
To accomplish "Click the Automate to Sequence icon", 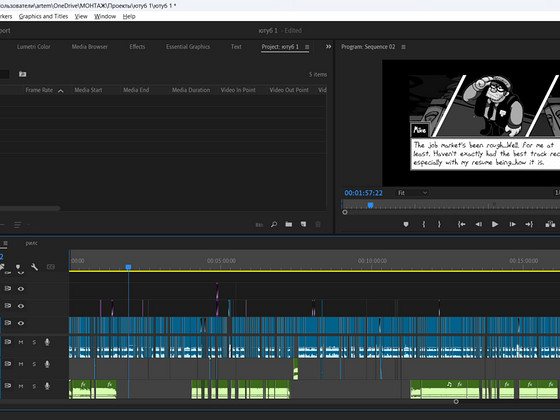I will pos(259,225).
